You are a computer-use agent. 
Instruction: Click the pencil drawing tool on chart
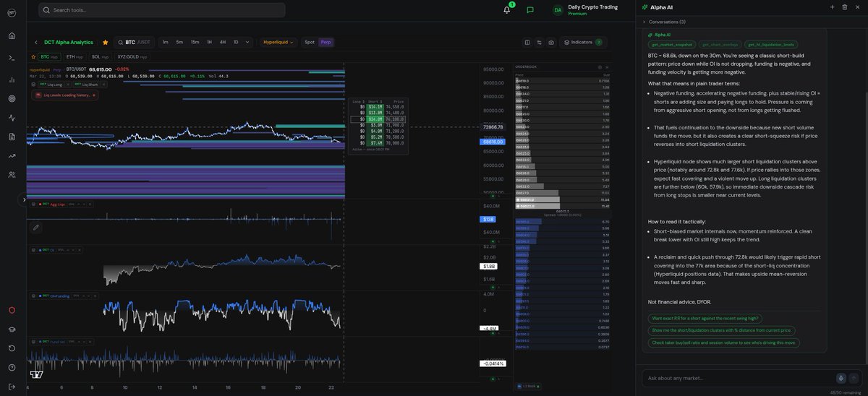click(x=35, y=227)
